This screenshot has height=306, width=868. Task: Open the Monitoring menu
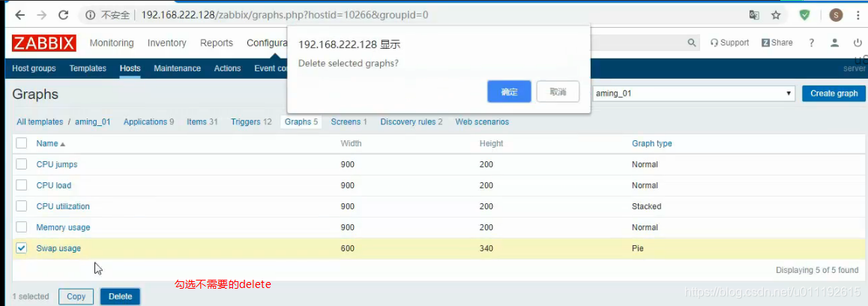(112, 43)
